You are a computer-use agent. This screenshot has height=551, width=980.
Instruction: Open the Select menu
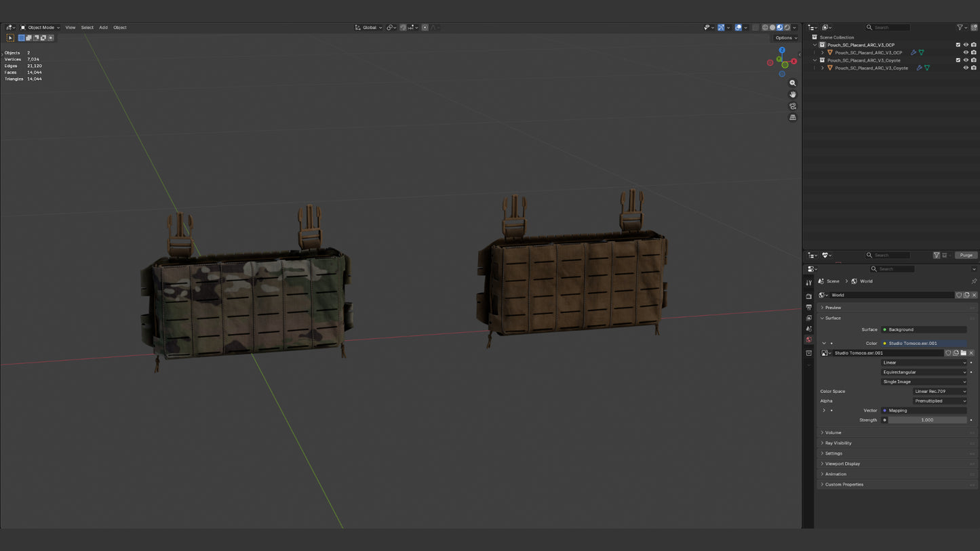click(x=87, y=28)
